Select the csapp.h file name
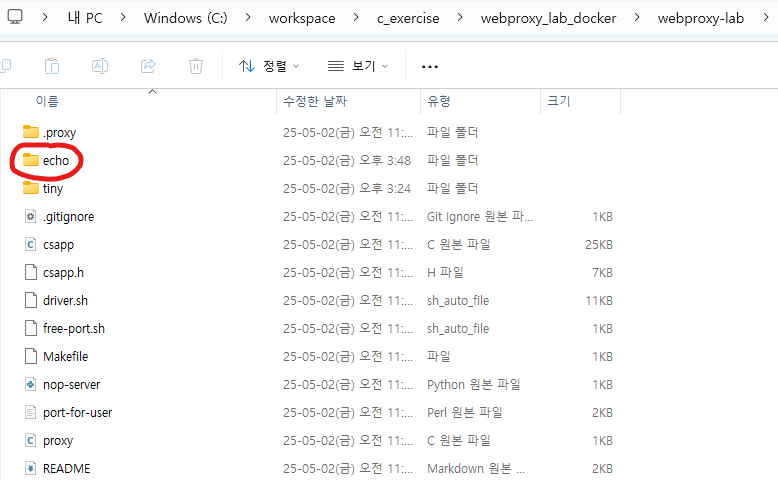 [63, 273]
